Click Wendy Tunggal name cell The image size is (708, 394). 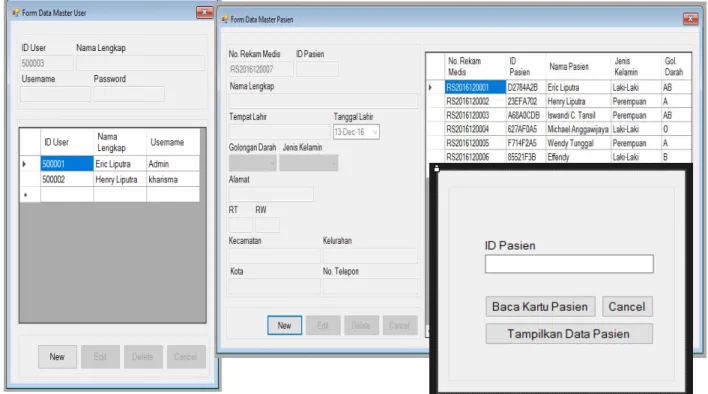[578, 143]
